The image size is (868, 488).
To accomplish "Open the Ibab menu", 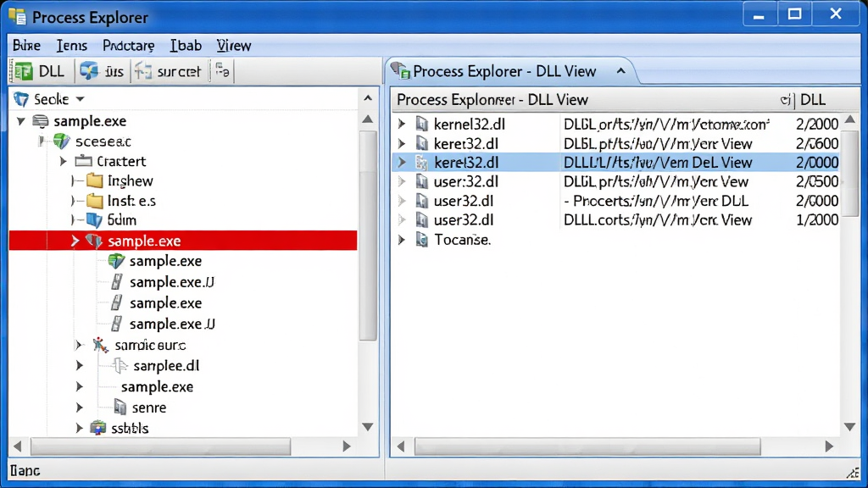I will tap(186, 46).
